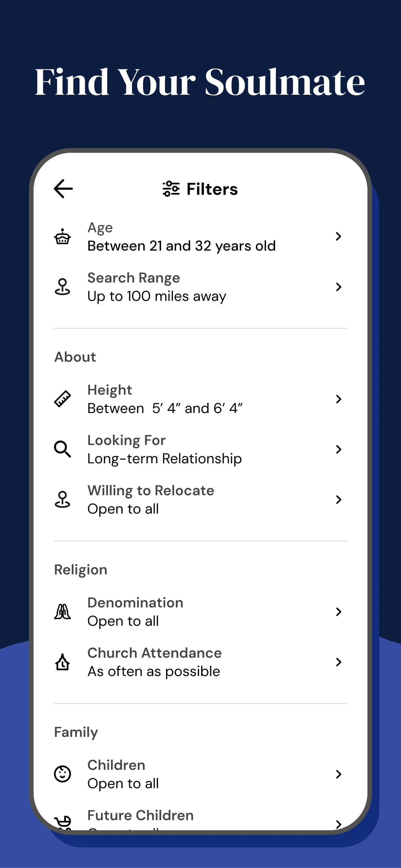Select the Long-term Relationship value text

coord(164,459)
